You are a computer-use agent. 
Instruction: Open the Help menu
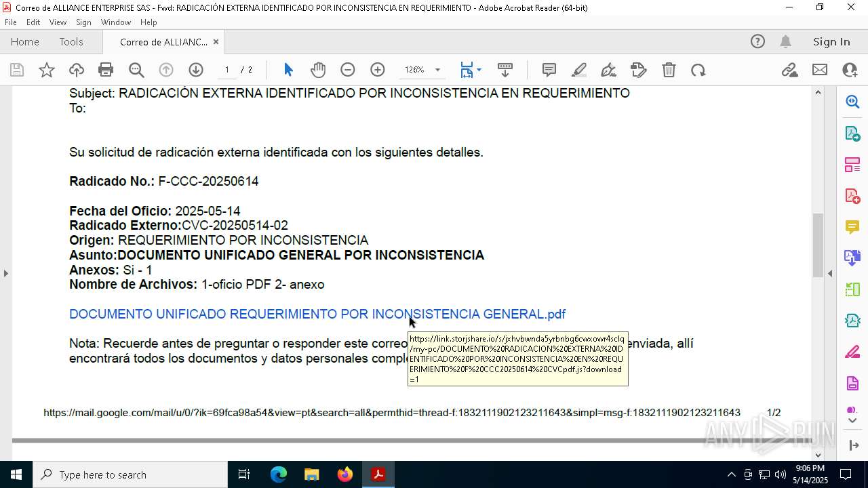[x=149, y=22]
